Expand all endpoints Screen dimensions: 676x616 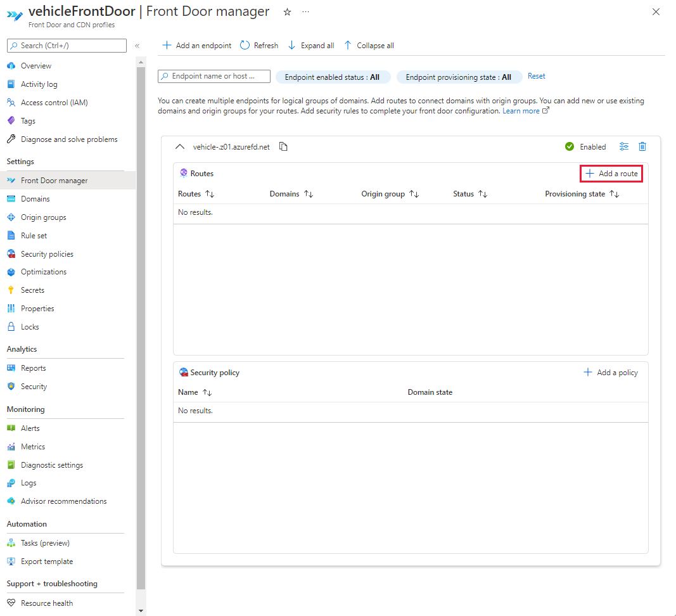tap(311, 45)
